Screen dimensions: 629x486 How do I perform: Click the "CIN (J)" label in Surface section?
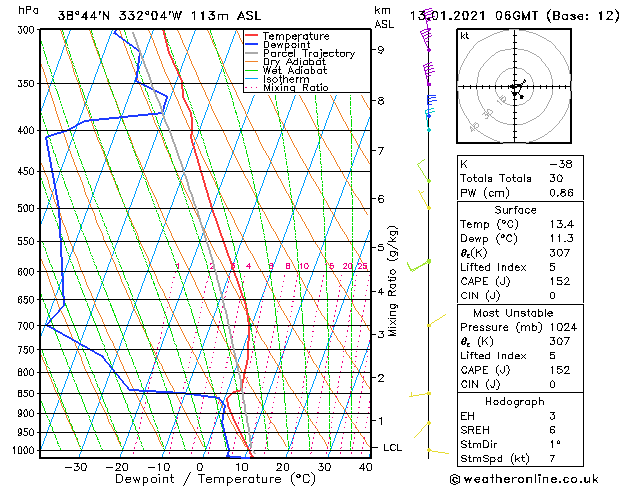click(480, 296)
